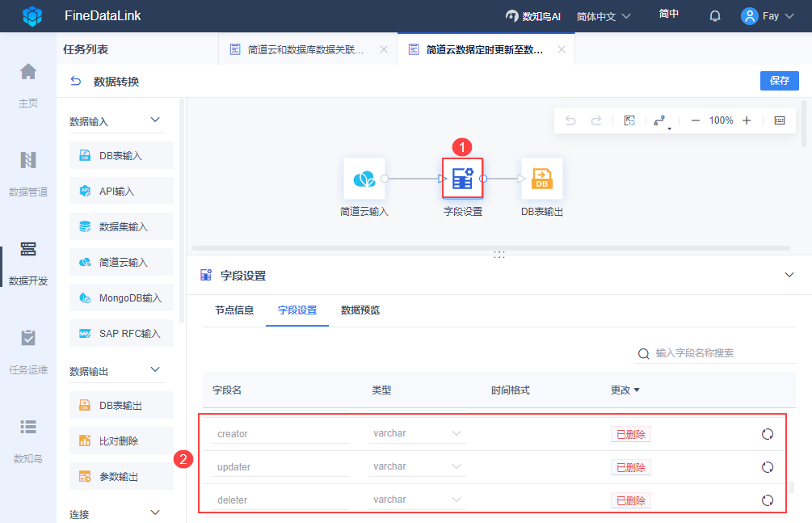This screenshot has height=523, width=812.
Task: Click the 简中 label in header
Action: (x=668, y=14)
